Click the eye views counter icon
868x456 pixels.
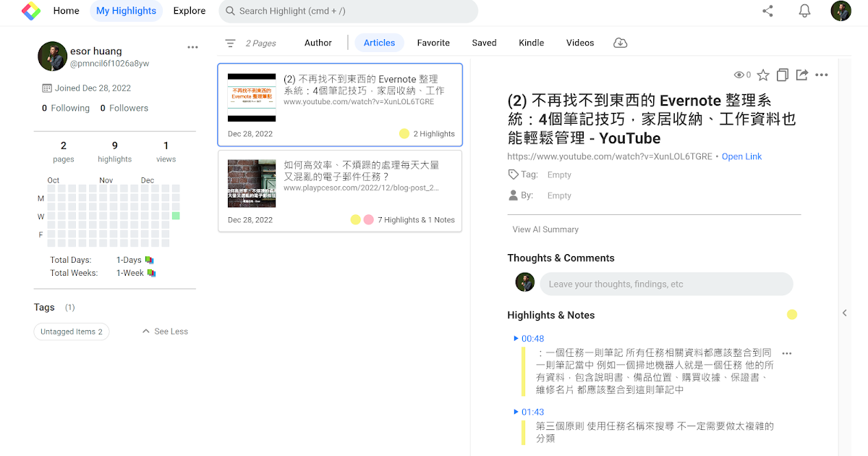(x=739, y=75)
